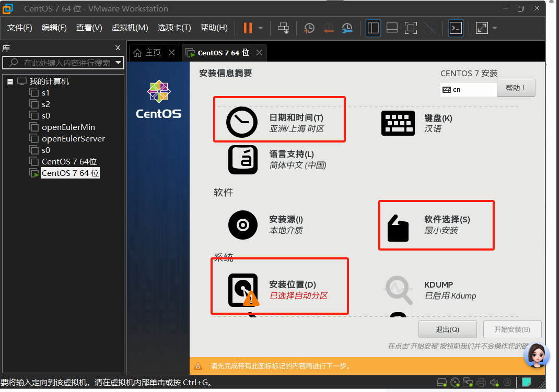The height and width of the screenshot is (392, 559).
Task: Click the avatar assistant floating icon
Action: point(537,355)
